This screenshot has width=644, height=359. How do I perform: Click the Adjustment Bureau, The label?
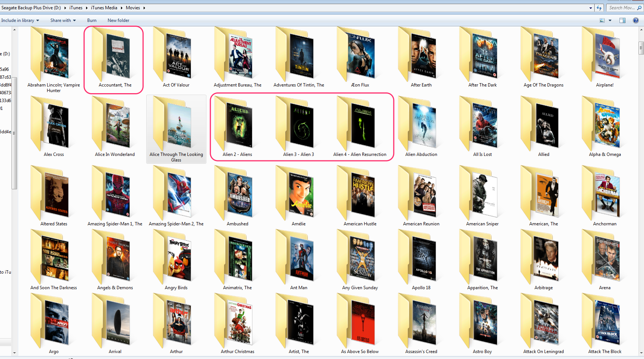(238, 85)
